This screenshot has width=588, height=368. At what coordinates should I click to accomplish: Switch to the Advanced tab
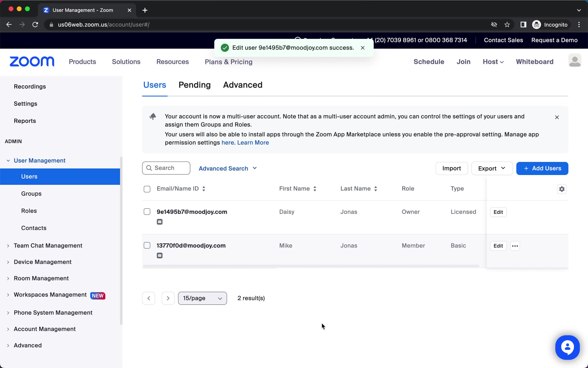click(x=243, y=85)
